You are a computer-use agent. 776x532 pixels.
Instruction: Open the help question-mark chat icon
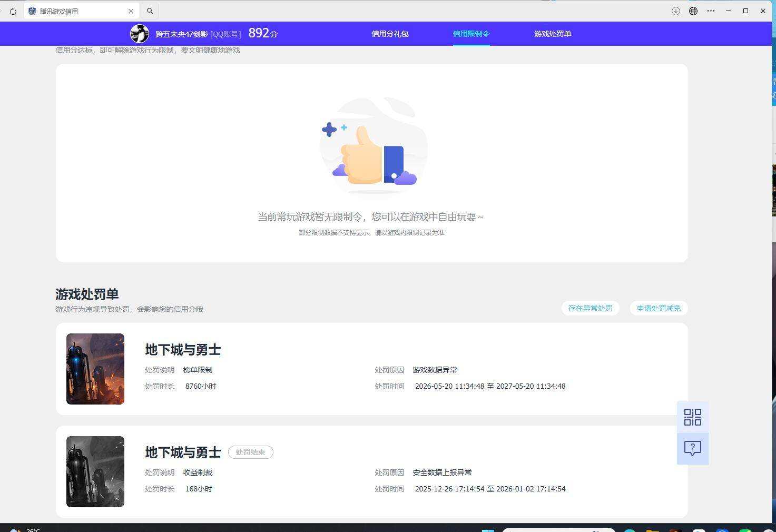click(693, 449)
